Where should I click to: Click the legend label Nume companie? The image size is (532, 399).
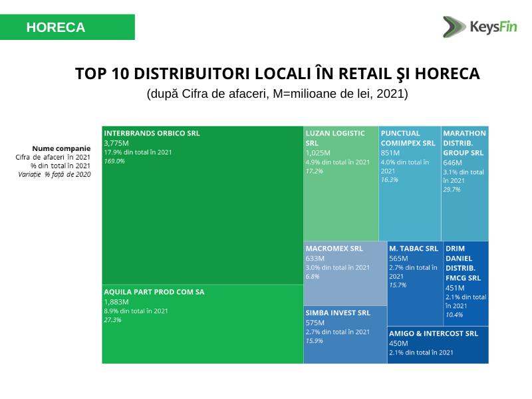click(61, 148)
